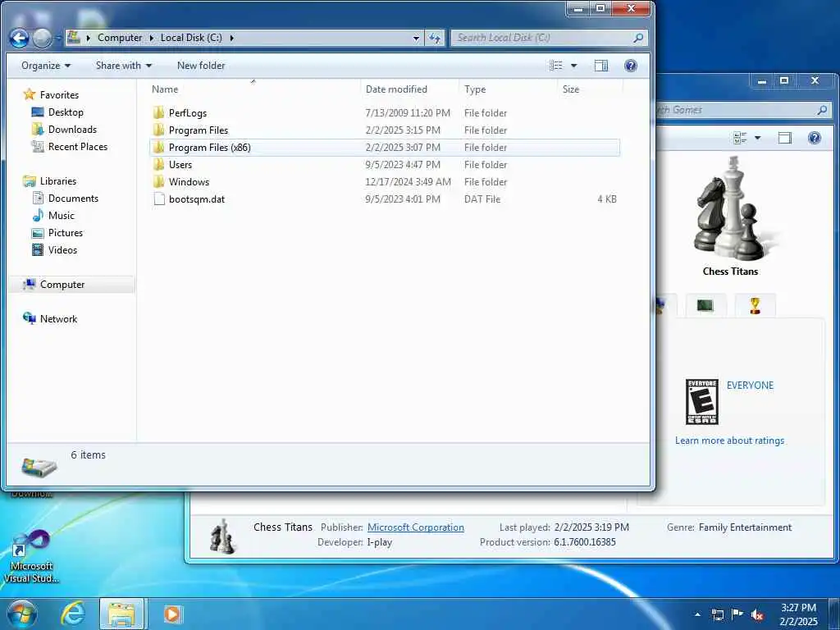Launch Internet Explorer from the taskbar
840x630 pixels.
(73, 614)
